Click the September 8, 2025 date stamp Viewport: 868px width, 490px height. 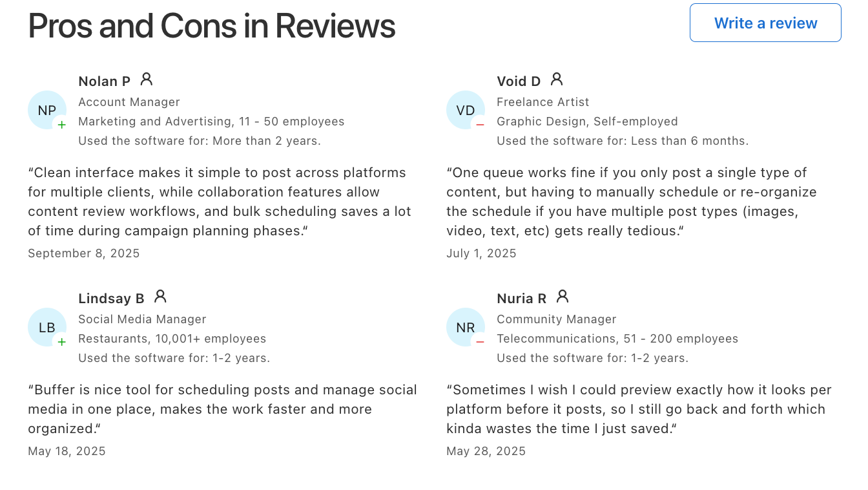tap(83, 253)
